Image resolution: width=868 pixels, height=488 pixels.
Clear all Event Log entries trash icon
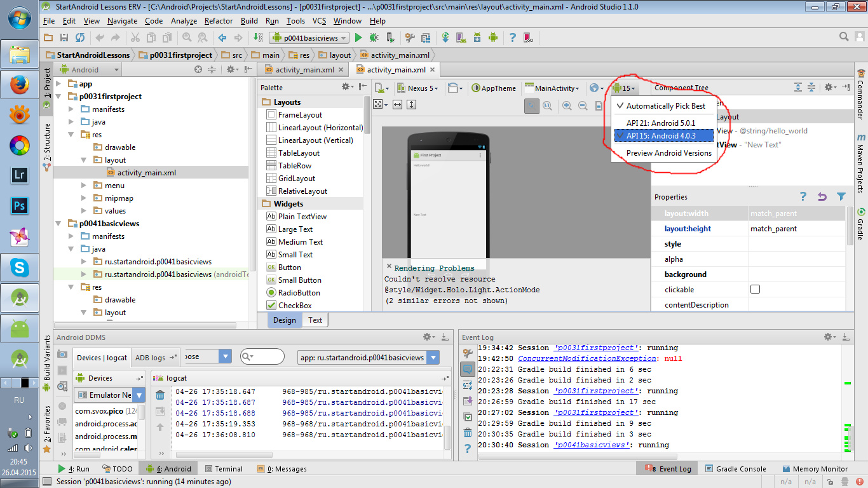point(468,433)
